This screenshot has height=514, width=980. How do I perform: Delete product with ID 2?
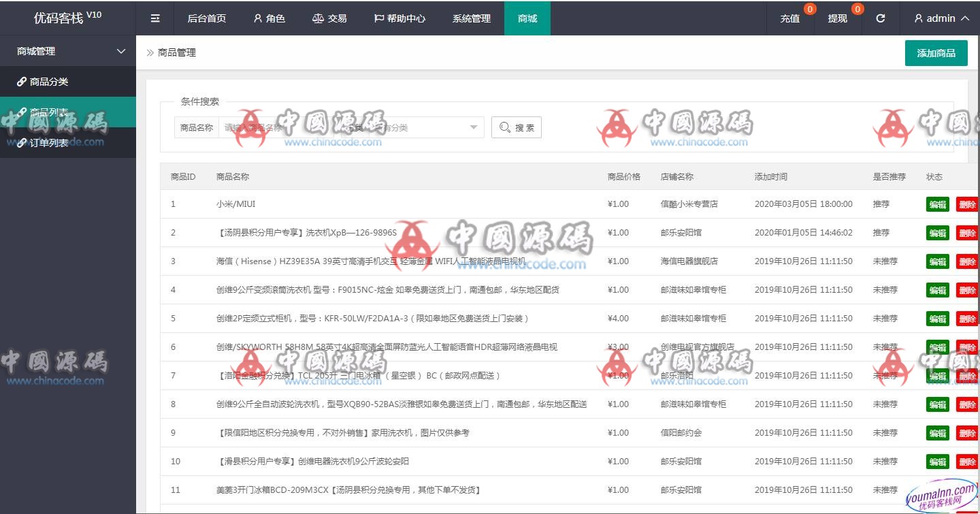tap(967, 232)
